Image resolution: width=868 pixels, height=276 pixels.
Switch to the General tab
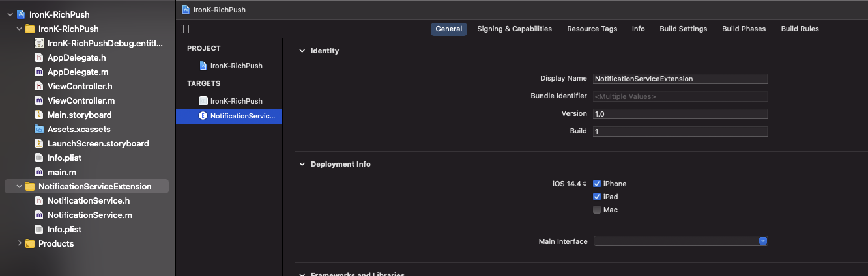[x=449, y=29]
